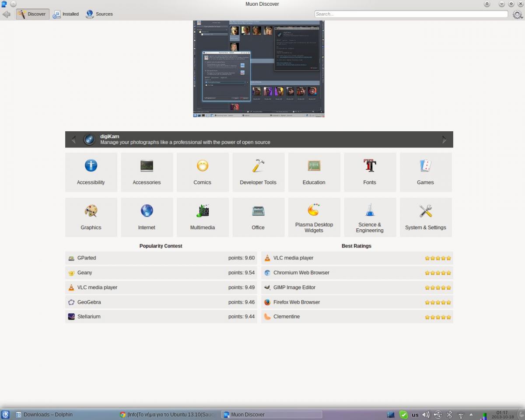Open Chromium Web Browser in Best Ratings

pos(357,273)
